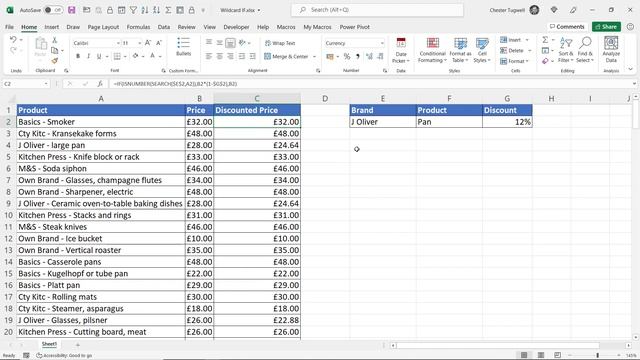
Task: Open the feedback smiley icon
Action: tap(630, 27)
